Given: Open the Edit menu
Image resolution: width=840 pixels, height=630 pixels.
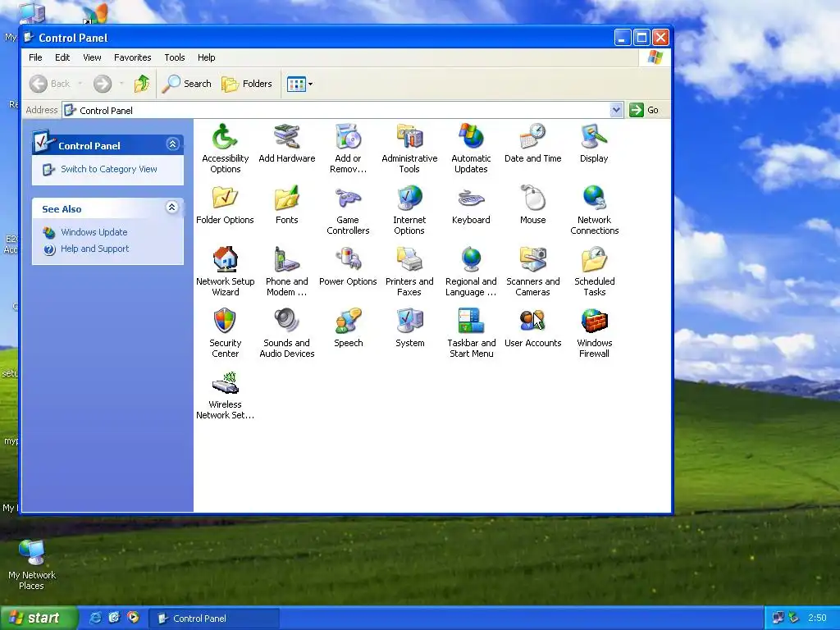Looking at the screenshot, I should (62, 57).
